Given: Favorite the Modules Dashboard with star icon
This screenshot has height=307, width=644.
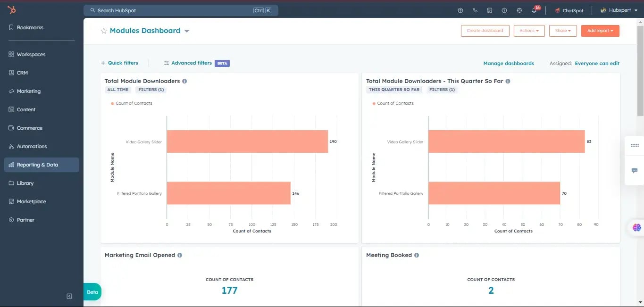Looking at the screenshot, I should point(104,31).
